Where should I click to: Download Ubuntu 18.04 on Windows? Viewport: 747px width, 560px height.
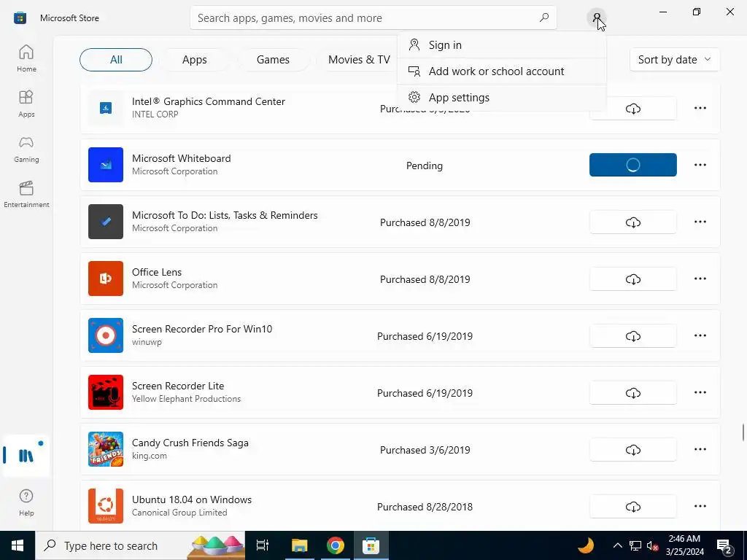point(632,506)
